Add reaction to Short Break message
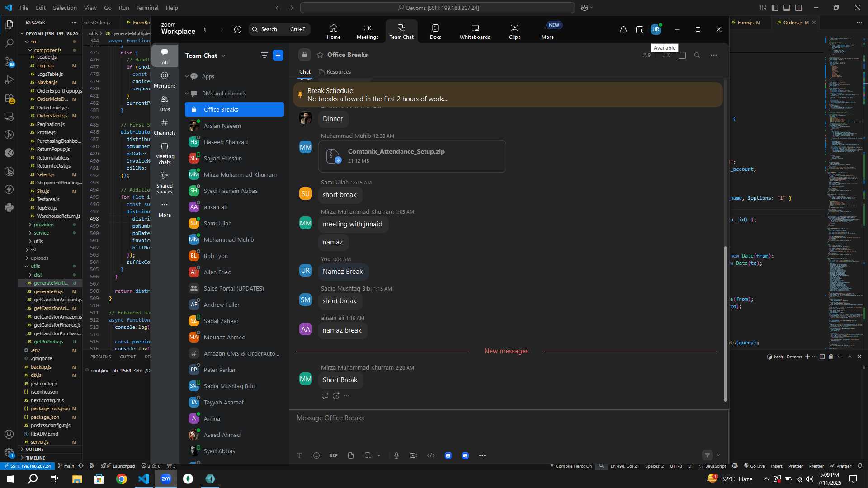868x488 pixels. click(336, 396)
